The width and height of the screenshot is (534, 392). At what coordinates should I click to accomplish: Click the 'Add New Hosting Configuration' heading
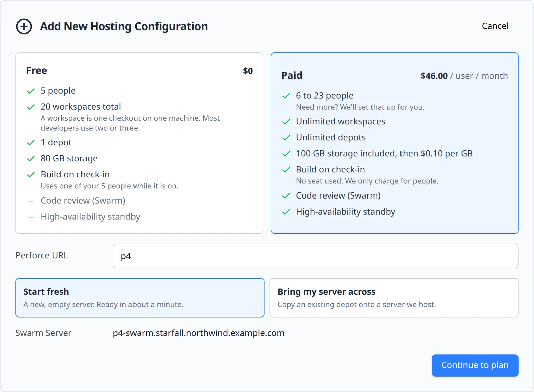[x=124, y=26]
